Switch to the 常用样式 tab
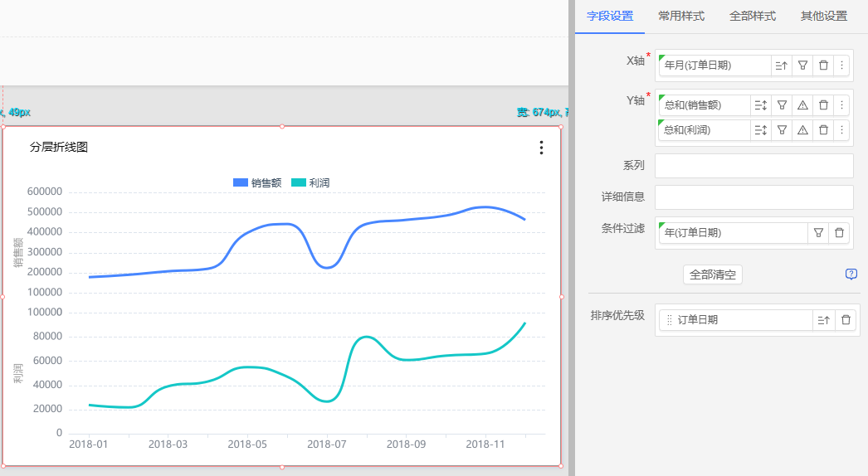 (x=681, y=16)
